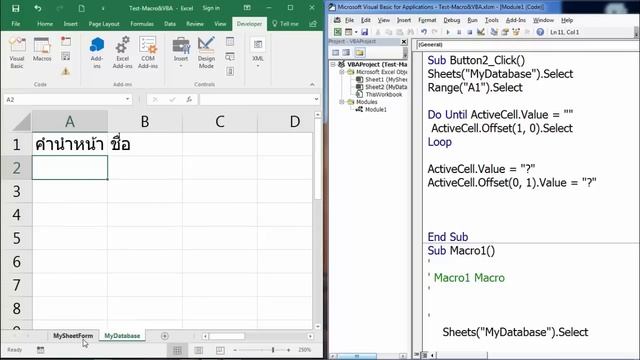
Task: Collapse the VBAProject tree node
Action: click(x=333, y=64)
